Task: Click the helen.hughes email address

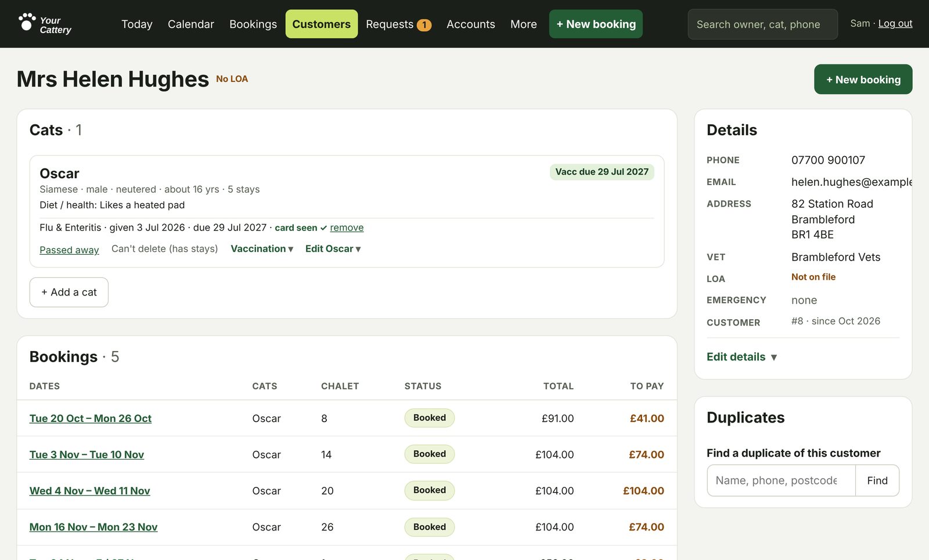Action: click(x=851, y=182)
